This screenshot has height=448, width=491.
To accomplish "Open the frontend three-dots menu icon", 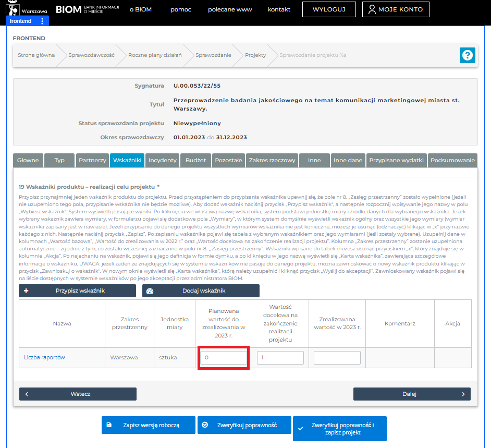I will [x=42, y=21].
